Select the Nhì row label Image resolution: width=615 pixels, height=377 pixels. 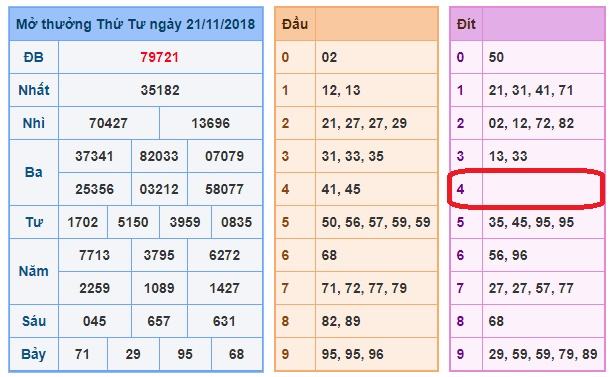point(33,123)
